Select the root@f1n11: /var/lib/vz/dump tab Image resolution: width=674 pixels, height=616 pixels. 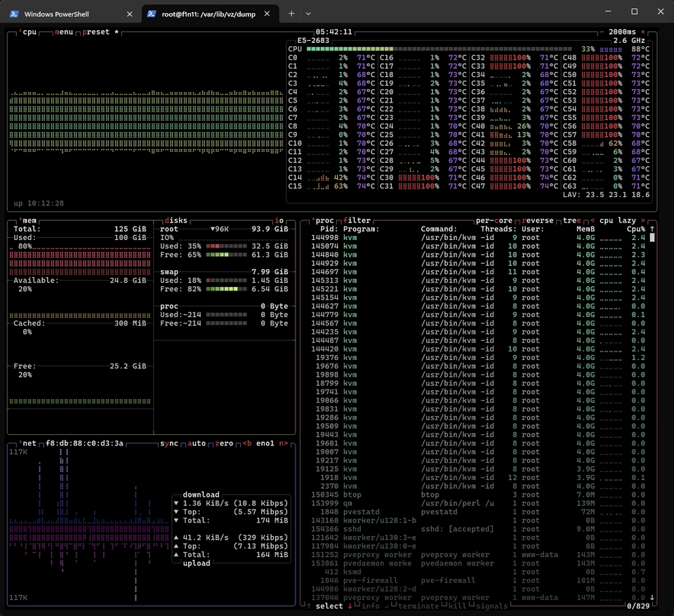coord(210,14)
